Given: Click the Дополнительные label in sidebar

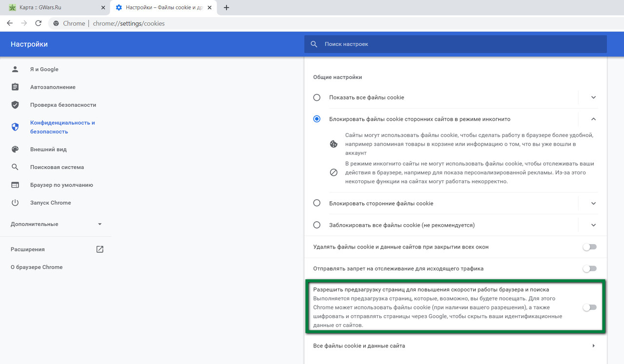Looking at the screenshot, I should coord(34,224).
